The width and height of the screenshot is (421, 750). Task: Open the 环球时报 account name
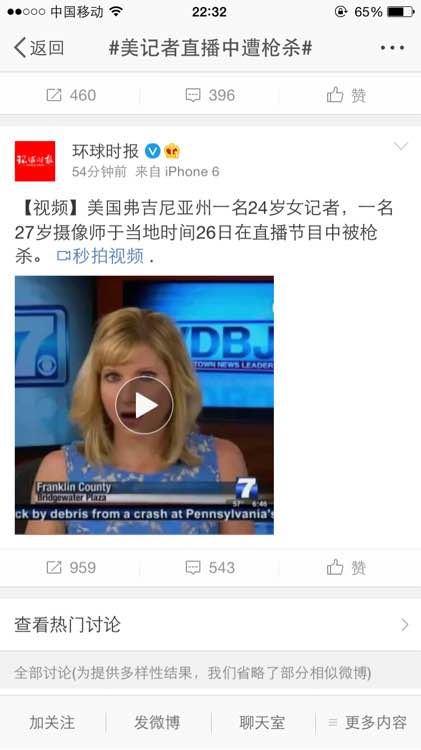pyautogui.click(x=105, y=151)
